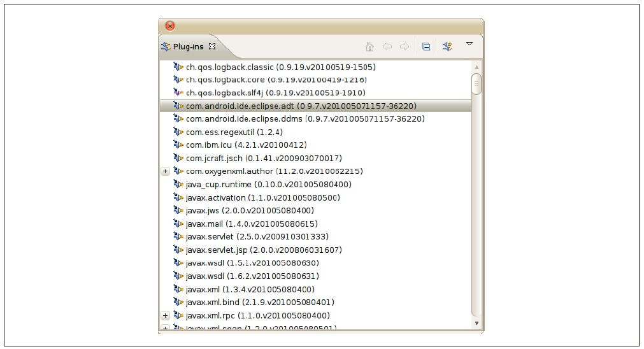Image resolution: width=644 pixels, height=349 pixels.
Task: Click the vertical scrollbar thumb
Action: pos(476,84)
